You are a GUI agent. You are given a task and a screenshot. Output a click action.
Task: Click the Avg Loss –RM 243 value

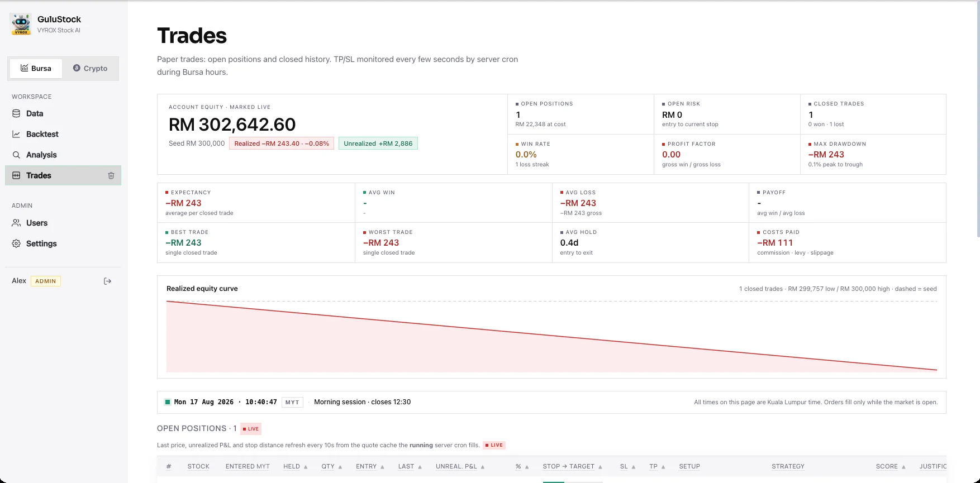click(578, 203)
